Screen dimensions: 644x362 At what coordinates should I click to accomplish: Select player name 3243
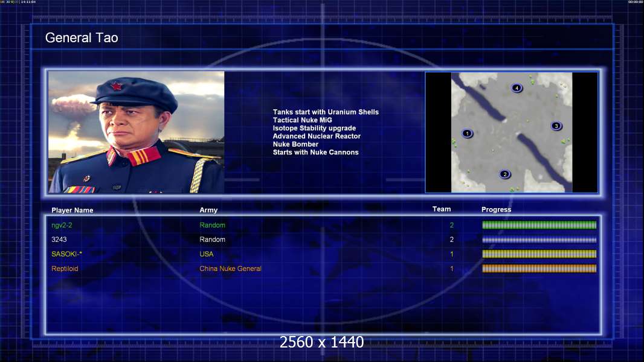pos(59,240)
